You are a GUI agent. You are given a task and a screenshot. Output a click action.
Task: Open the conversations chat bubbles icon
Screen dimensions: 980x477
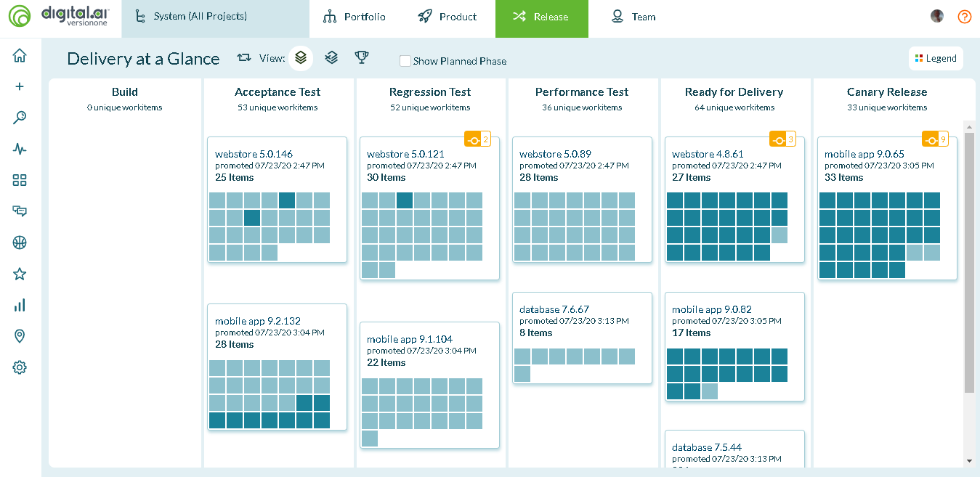tap(20, 211)
